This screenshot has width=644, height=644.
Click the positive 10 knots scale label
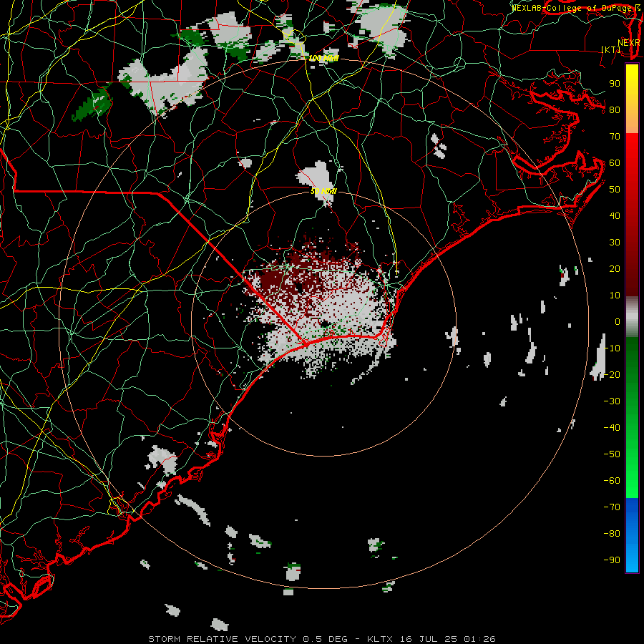tap(615, 296)
